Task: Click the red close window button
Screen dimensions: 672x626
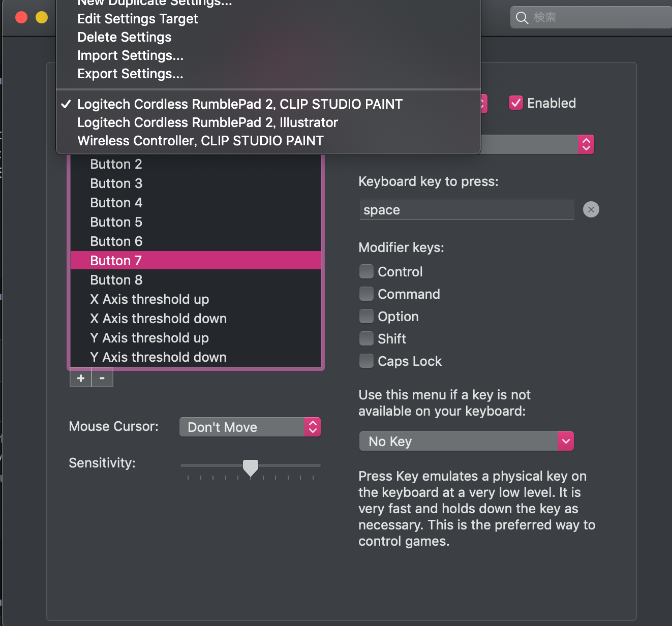Action: [21, 17]
